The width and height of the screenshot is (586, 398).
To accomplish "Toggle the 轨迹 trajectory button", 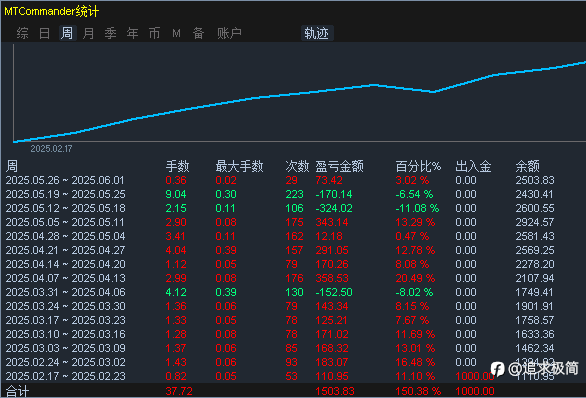I will 317,33.
